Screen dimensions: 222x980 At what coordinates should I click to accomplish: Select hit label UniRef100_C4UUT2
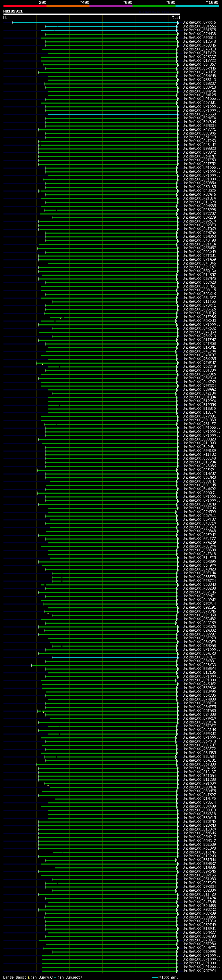coord(199,72)
